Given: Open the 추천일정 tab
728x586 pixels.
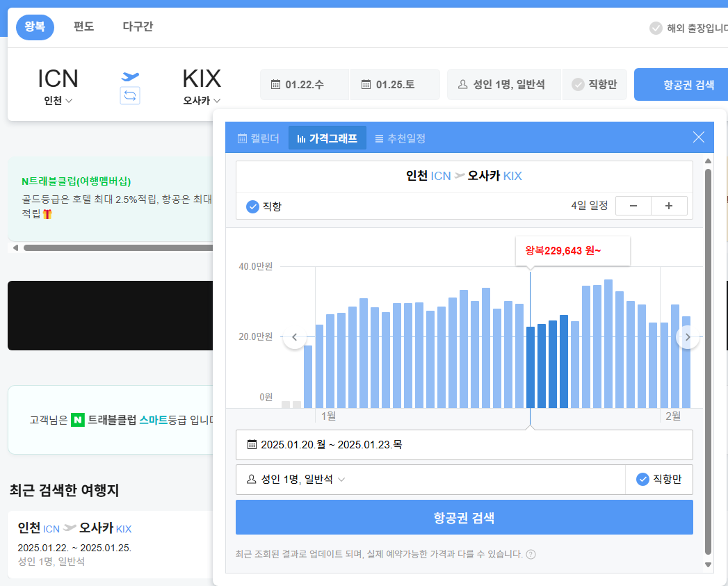Looking at the screenshot, I should tap(400, 138).
